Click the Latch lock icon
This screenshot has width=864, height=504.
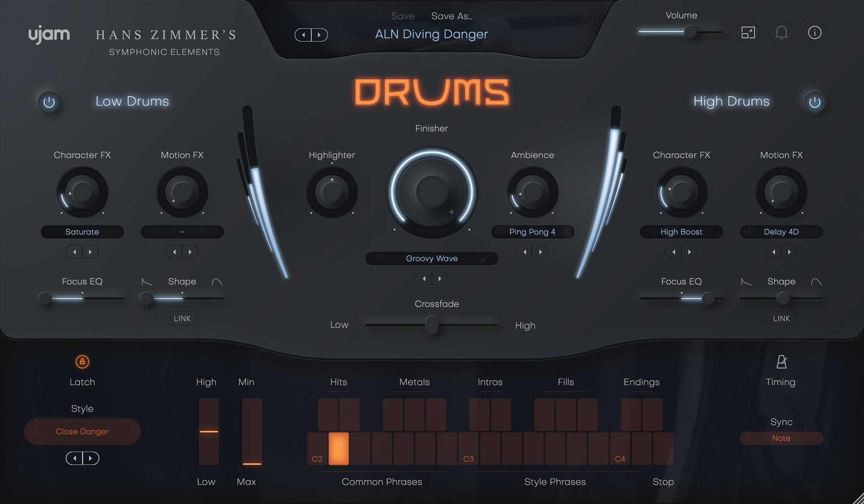pos(82,362)
